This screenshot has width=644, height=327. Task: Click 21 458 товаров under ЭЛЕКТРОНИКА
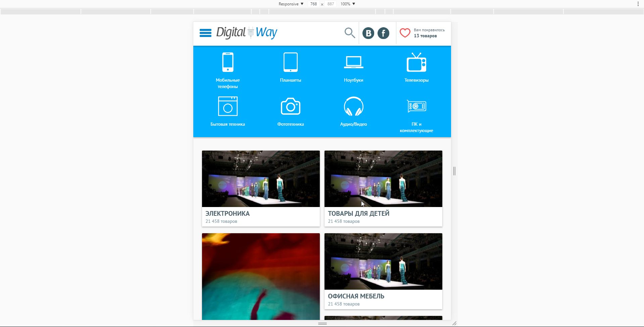(x=221, y=221)
